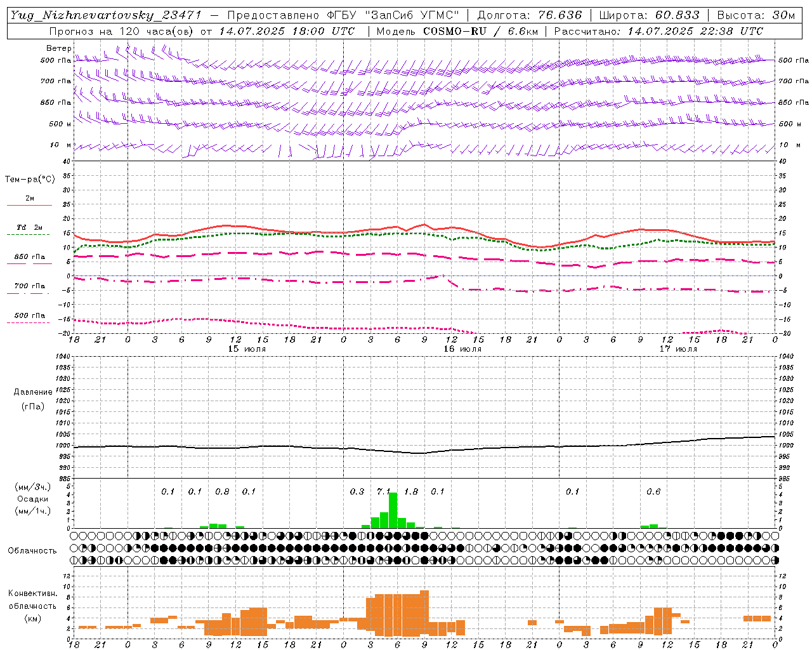Screen dimensions: 812x650
Task: Click the (мм/3ч.) precipitation units label
Action: (x=32, y=487)
